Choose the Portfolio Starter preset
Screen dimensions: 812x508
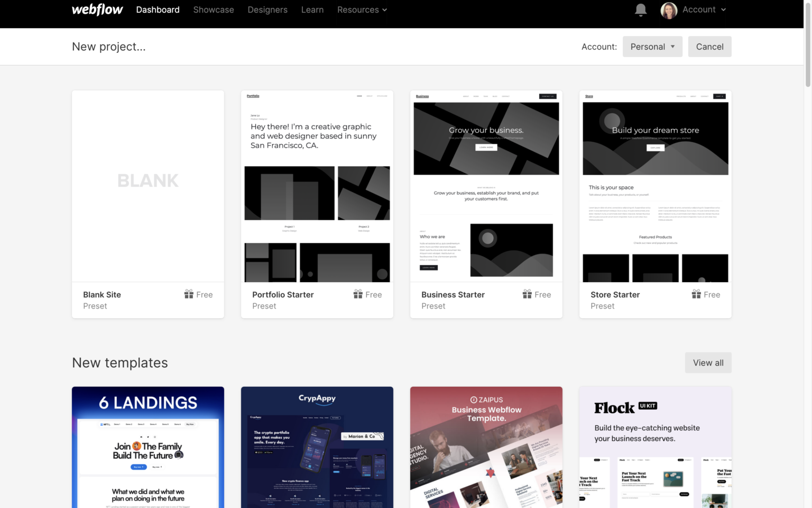(x=317, y=185)
